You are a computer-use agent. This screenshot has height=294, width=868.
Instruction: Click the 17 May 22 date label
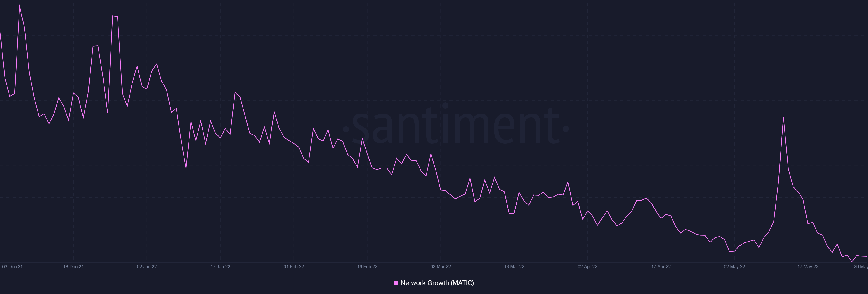pyautogui.click(x=808, y=267)
